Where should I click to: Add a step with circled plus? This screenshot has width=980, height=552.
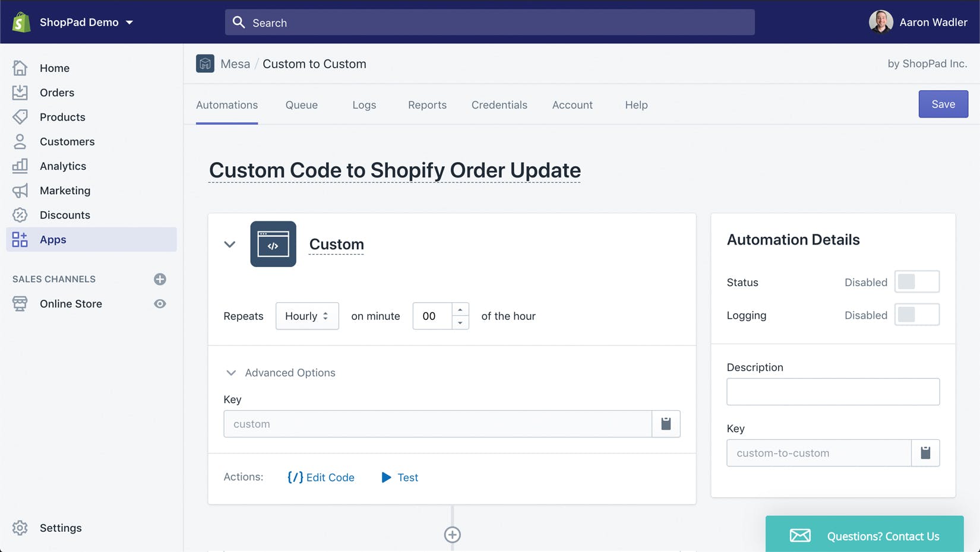pyautogui.click(x=453, y=535)
